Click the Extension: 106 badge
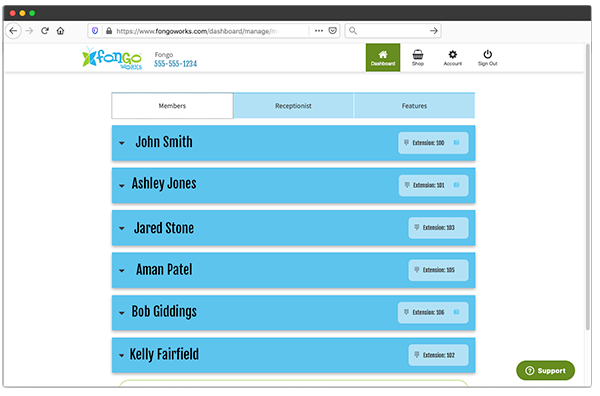The width and height of the screenshot is (600, 396). click(433, 313)
